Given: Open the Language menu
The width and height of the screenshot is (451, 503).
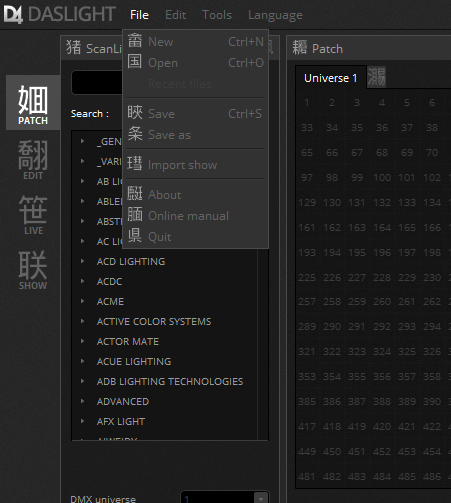Looking at the screenshot, I should (x=275, y=15).
